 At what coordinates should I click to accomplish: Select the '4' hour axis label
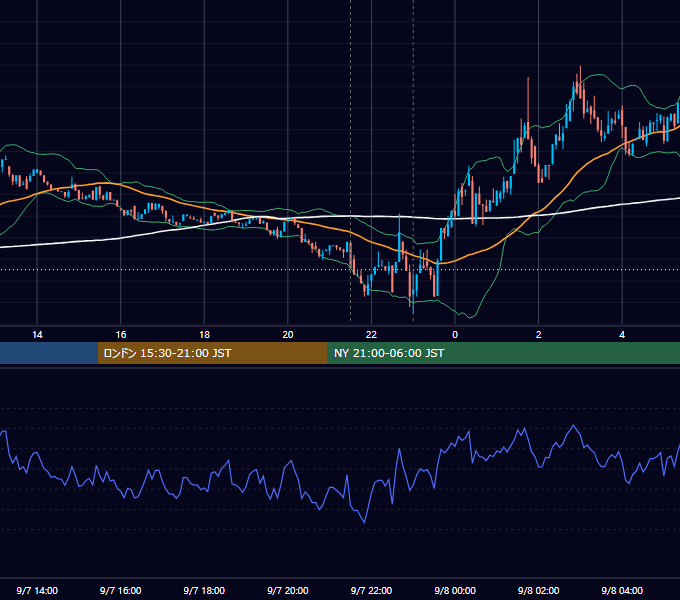click(622, 335)
